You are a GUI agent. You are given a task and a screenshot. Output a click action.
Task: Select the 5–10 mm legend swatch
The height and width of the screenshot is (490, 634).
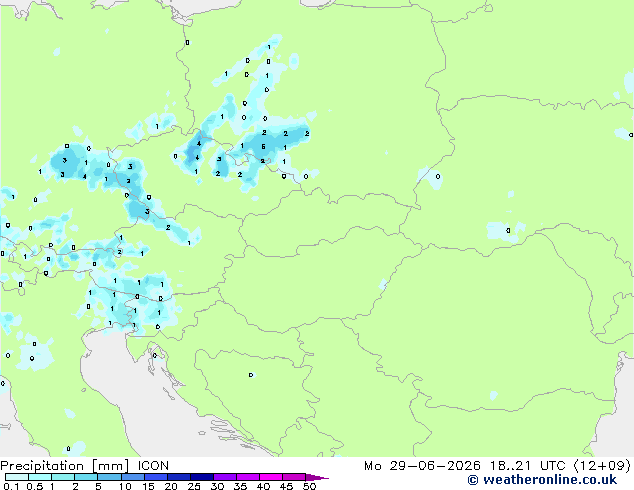(109, 477)
